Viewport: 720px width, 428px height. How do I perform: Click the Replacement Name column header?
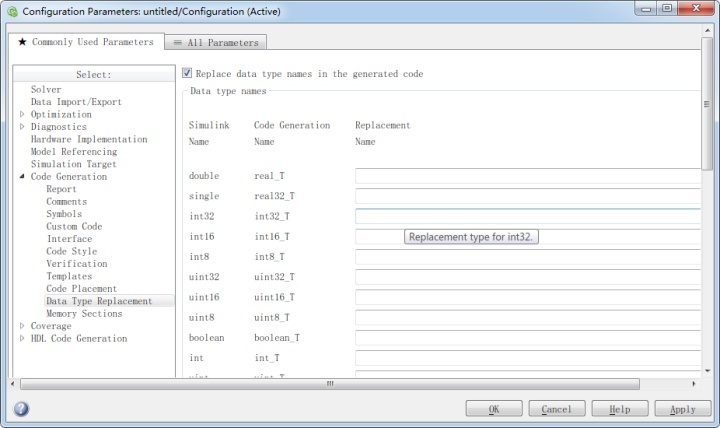(382, 133)
